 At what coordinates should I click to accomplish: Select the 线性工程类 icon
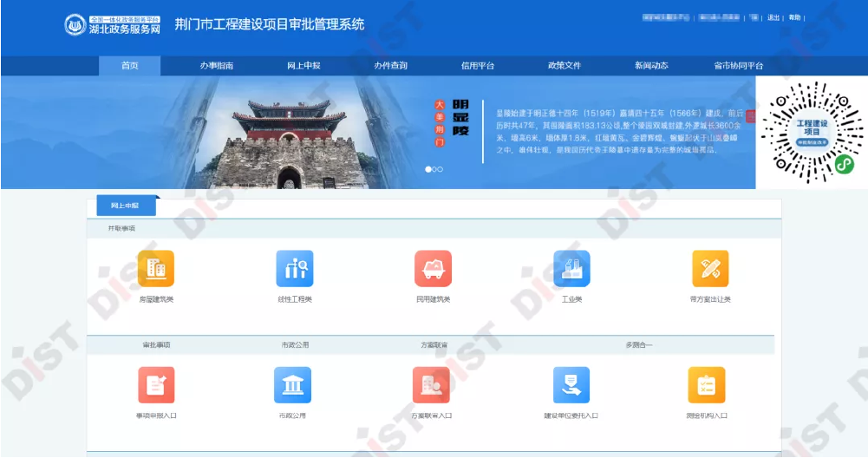[294, 269]
